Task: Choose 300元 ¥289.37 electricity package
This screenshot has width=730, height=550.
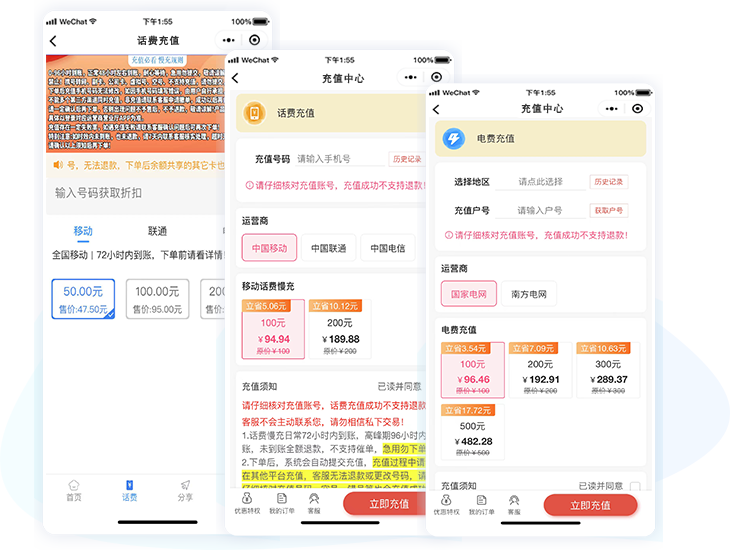Action: (608, 370)
